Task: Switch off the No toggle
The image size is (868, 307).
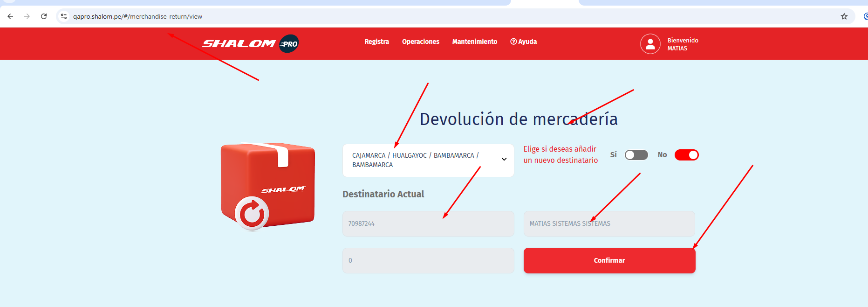Action: click(x=686, y=155)
